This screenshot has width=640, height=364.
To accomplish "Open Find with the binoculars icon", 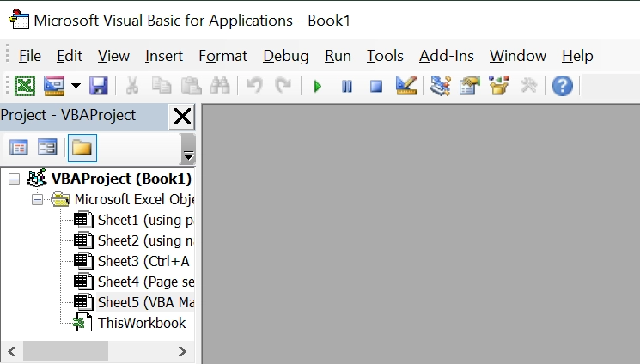I will point(220,86).
